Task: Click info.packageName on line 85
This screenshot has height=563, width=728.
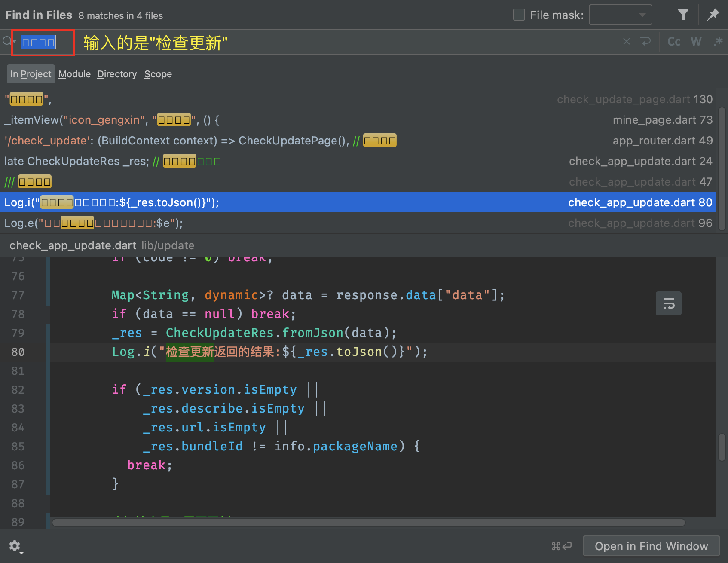Action: (x=336, y=447)
